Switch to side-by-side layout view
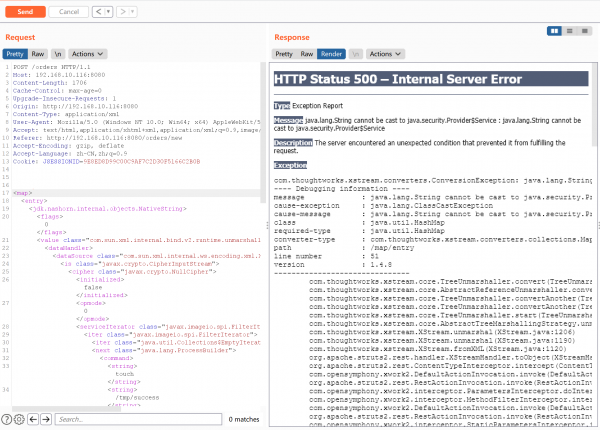This screenshot has width=600, height=430. point(554,32)
